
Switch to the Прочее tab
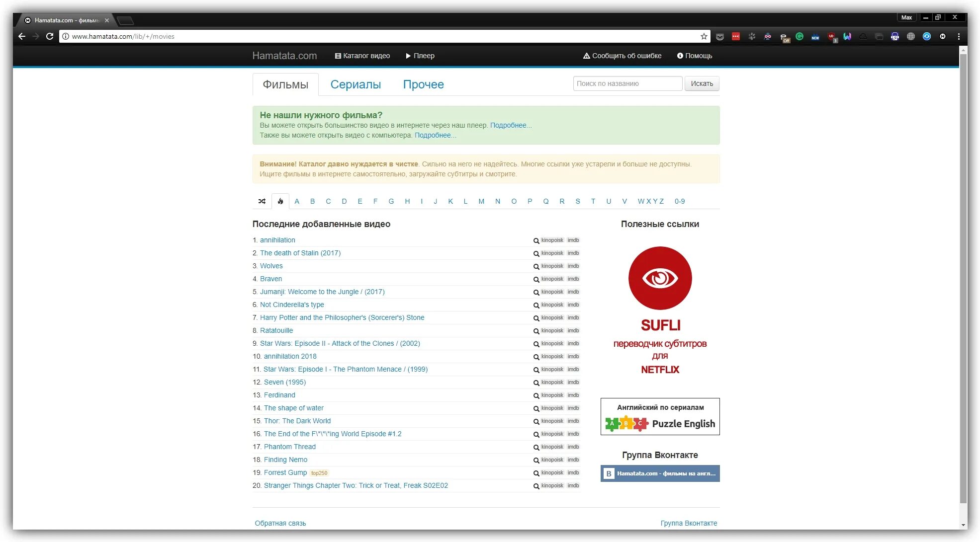pos(423,84)
